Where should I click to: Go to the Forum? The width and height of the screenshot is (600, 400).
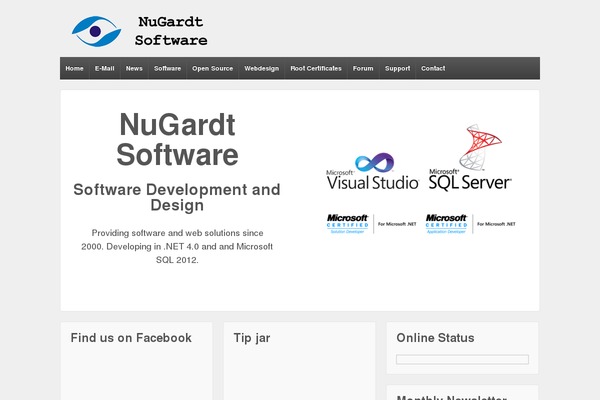363,69
